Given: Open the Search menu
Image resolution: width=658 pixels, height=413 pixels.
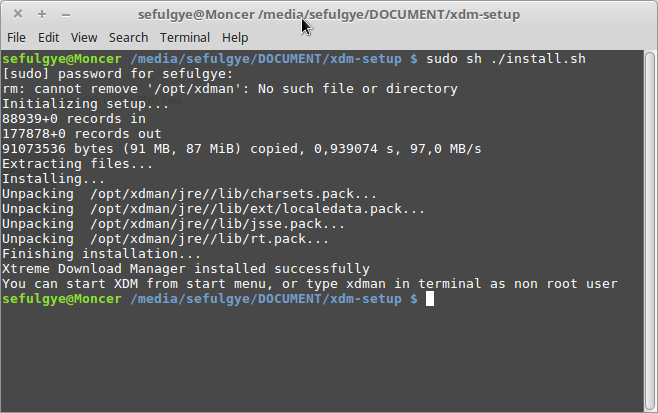Looking at the screenshot, I should [128, 37].
